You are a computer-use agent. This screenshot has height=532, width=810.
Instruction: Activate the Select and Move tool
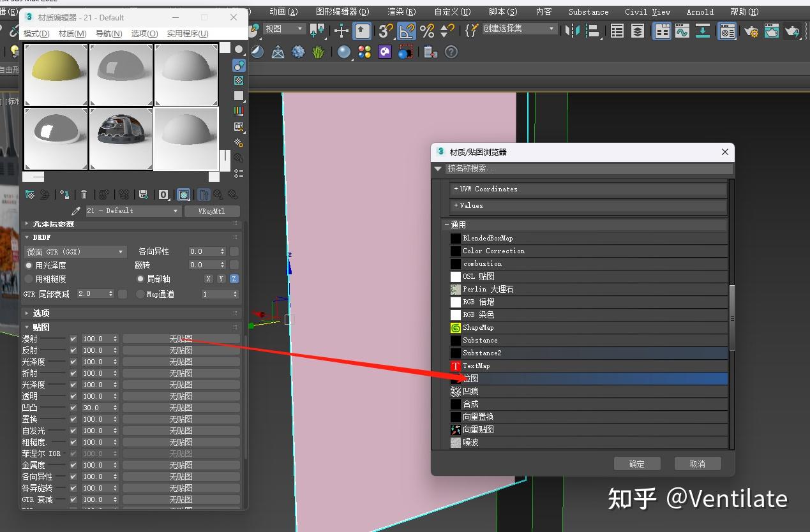tap(341, 30)
